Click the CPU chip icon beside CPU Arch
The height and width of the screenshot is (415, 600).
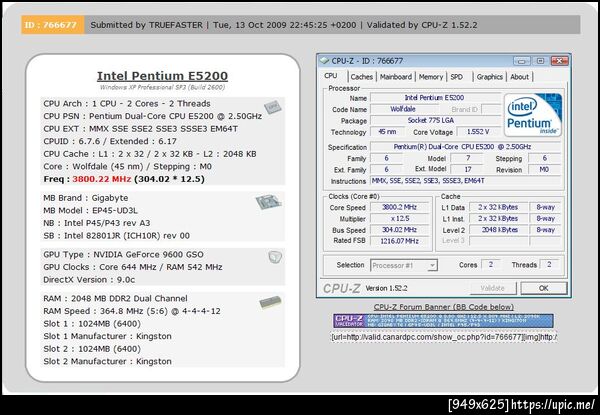pyautogui.click(x=272, y=107)
